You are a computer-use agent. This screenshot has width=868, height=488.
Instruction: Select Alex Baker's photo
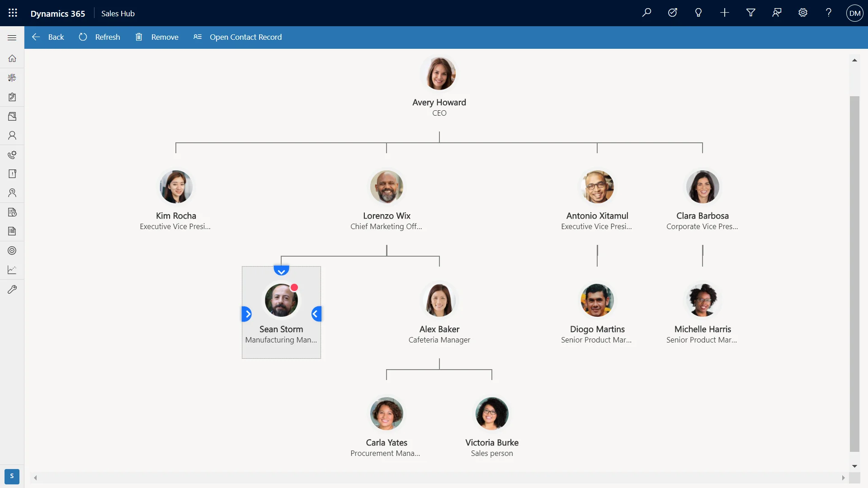pyautogui.click(x=439, y=300)
